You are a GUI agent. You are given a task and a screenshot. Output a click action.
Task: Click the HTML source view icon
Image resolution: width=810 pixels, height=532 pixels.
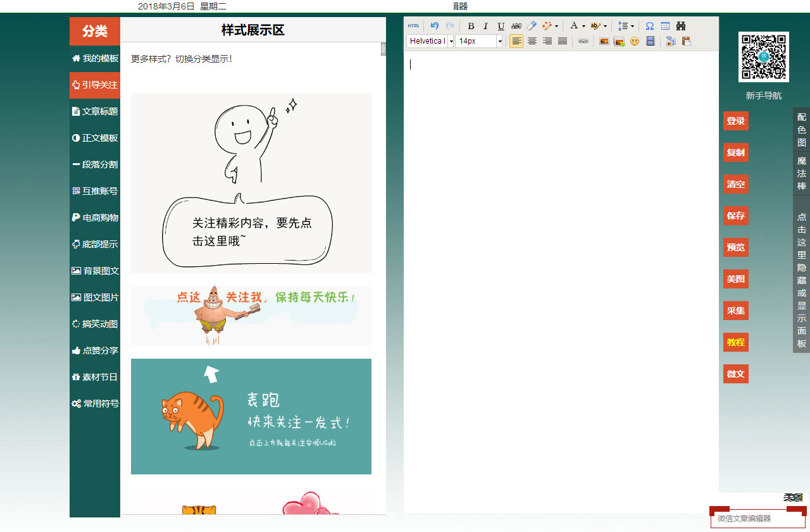413,26
